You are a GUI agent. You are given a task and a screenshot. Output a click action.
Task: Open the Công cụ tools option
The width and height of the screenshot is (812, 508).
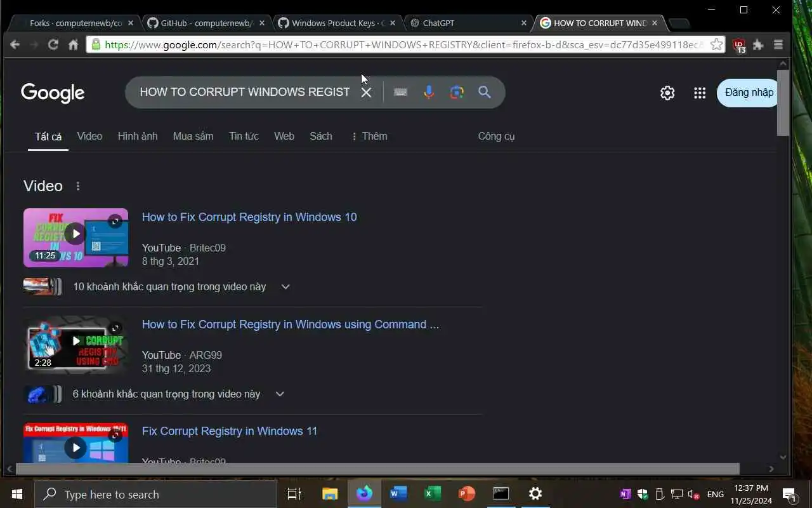tap(496, 136)
